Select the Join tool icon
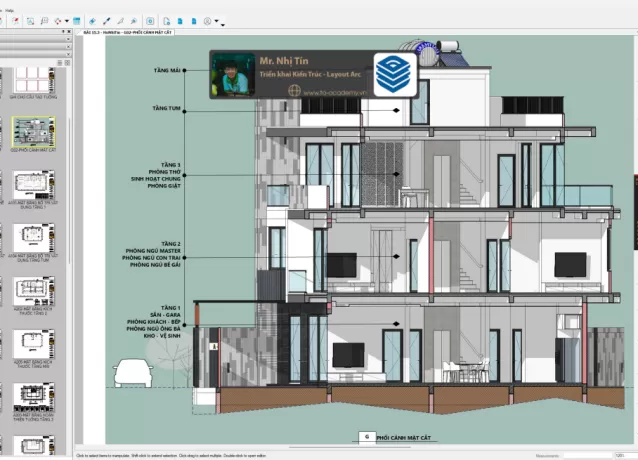The image size is (638, 460). tap(133, 21)
